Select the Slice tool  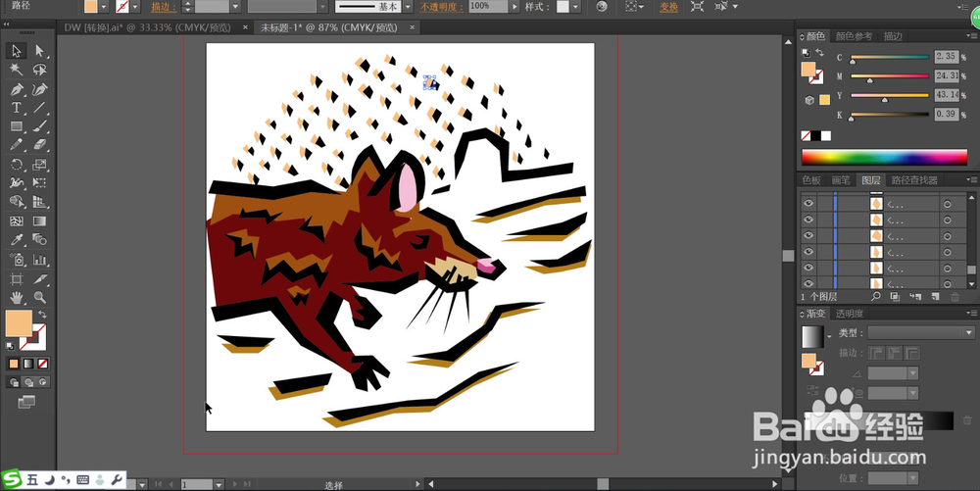tap(40, 278)
